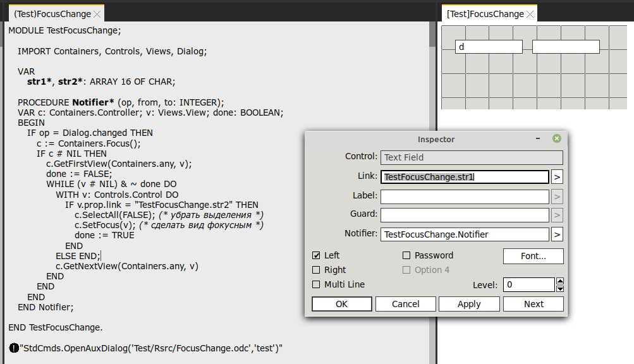Check the Multi Line option
The height and width of the screenshot is (364, 634).
click(x=316, y=284)
